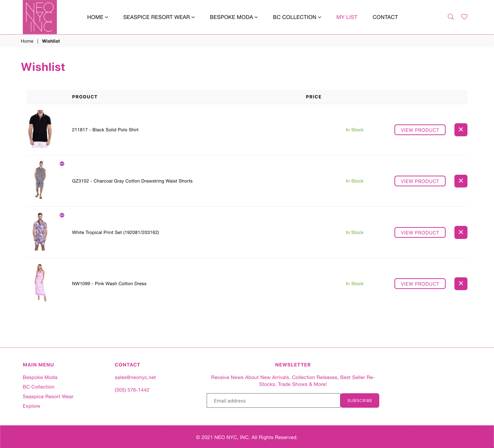
Task: Click the Email address input field
Action: point(273,400)
